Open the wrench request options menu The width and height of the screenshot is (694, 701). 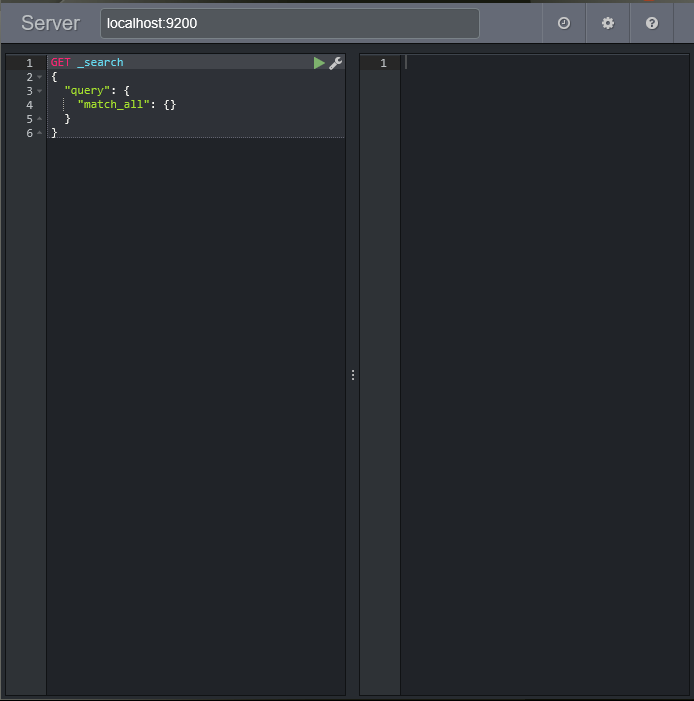coord(336,63)
